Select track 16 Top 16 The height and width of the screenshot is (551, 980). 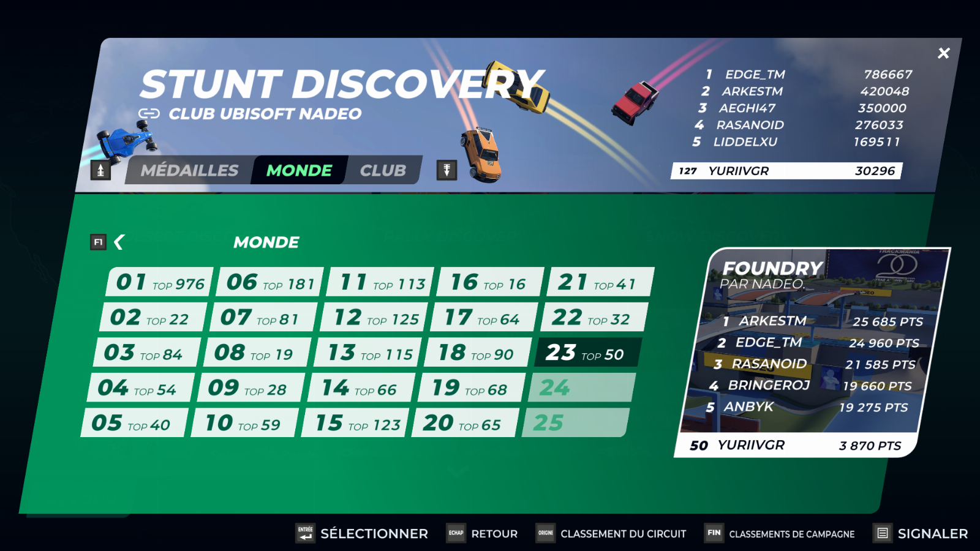[x=489, y=282]
